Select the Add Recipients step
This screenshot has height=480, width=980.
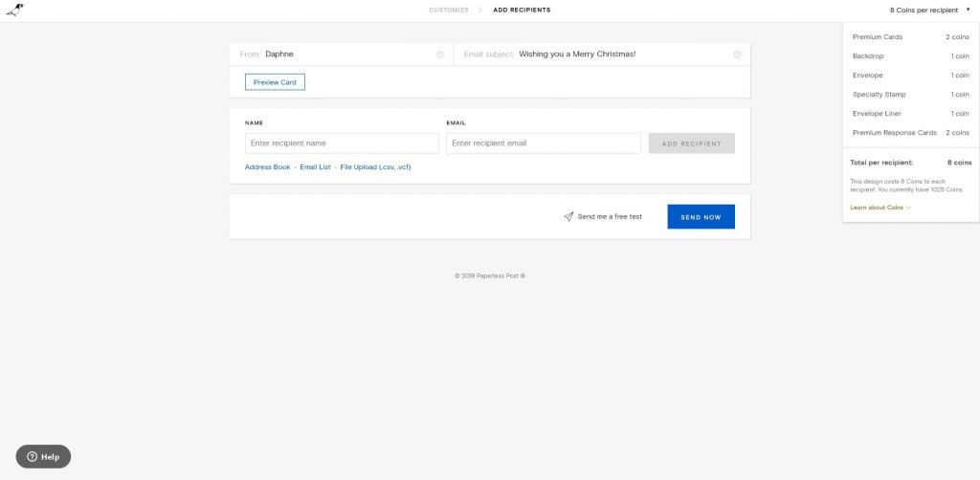[x=522, y=10]
